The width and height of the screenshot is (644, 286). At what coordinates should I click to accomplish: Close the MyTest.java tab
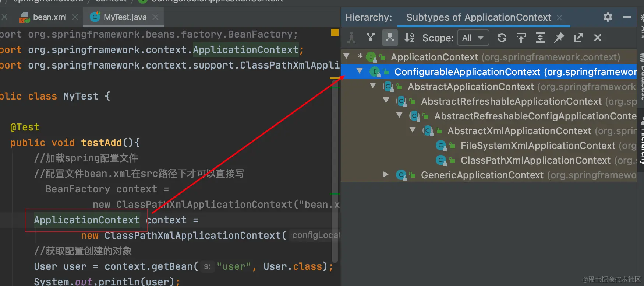(x=155, y=17)
